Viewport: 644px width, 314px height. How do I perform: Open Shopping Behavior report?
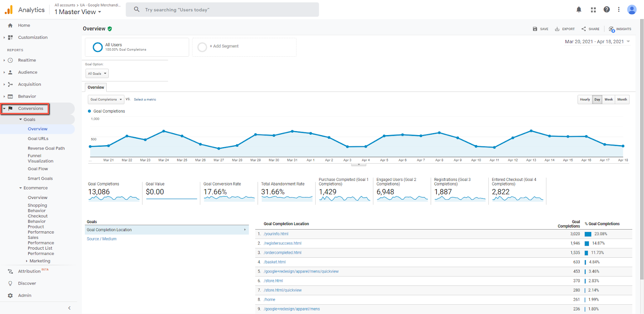[37, 208]
